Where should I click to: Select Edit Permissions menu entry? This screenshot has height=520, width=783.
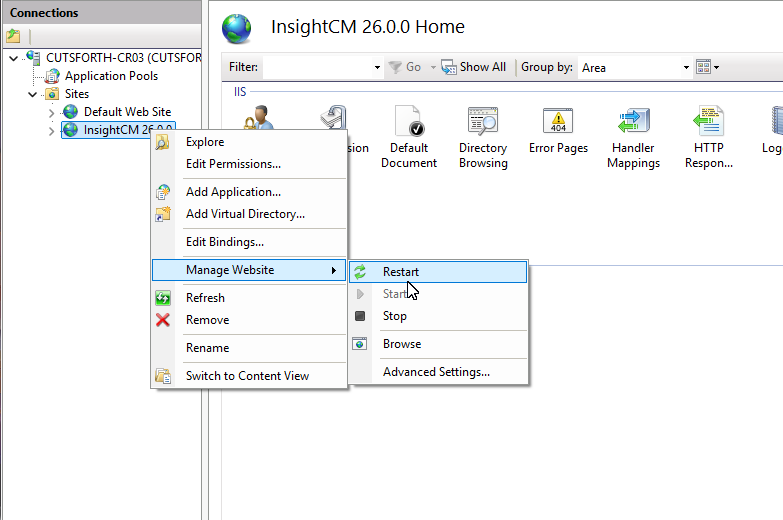[249, 164]
